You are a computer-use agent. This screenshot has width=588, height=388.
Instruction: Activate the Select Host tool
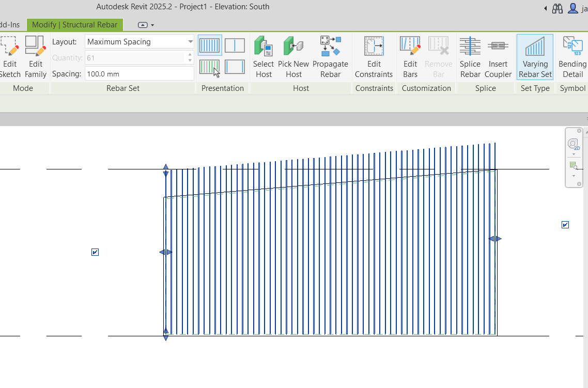pos(264,57)
